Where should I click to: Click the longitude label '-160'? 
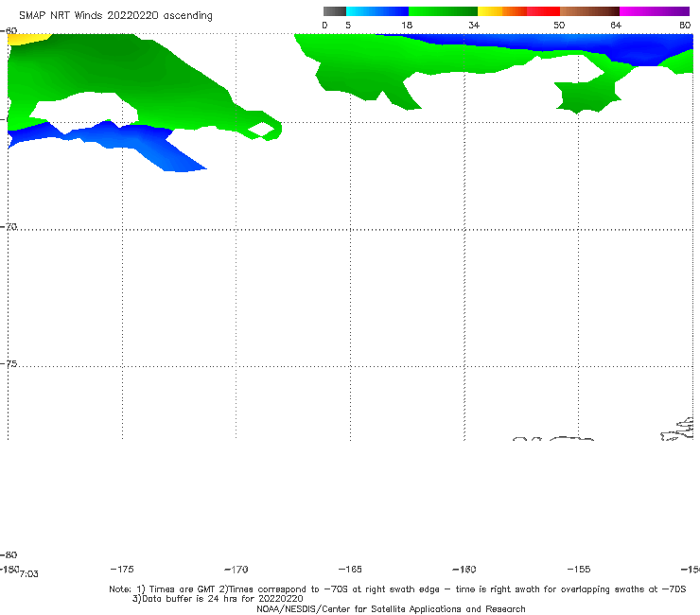[464, 569]
